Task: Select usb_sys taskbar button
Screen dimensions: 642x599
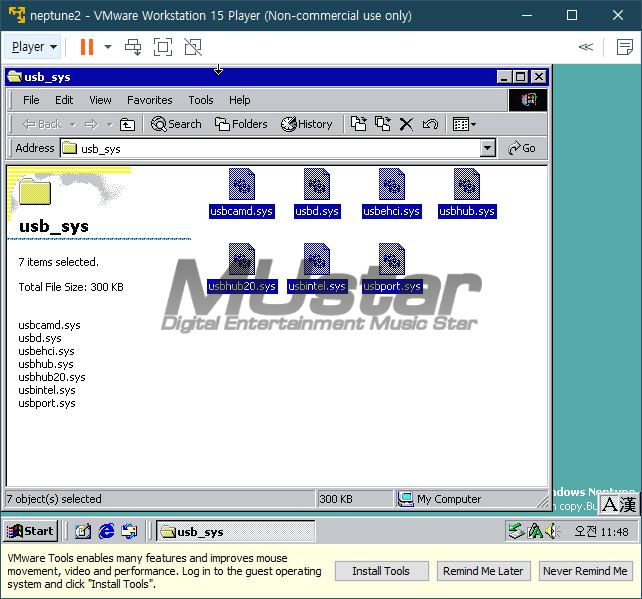Action: click(235, 531)
